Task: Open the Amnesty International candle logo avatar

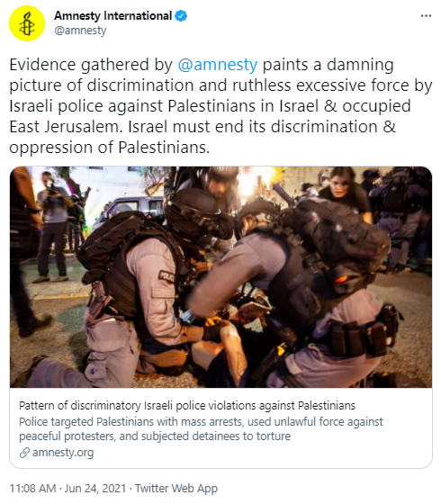Action: click(x=27, y=23)
